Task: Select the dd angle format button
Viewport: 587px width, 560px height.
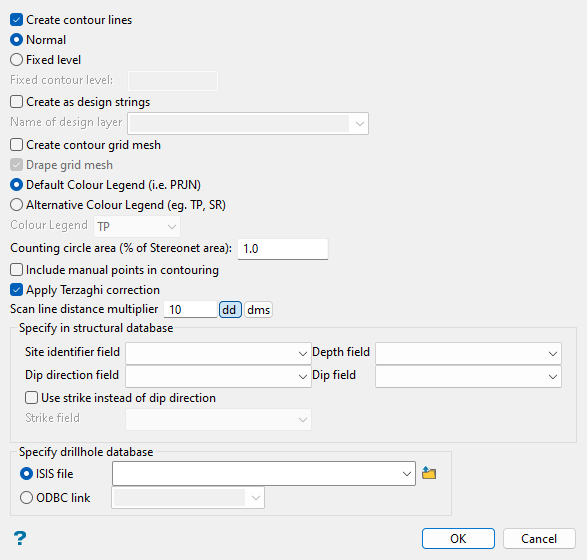Action: (x=230, y=310)
